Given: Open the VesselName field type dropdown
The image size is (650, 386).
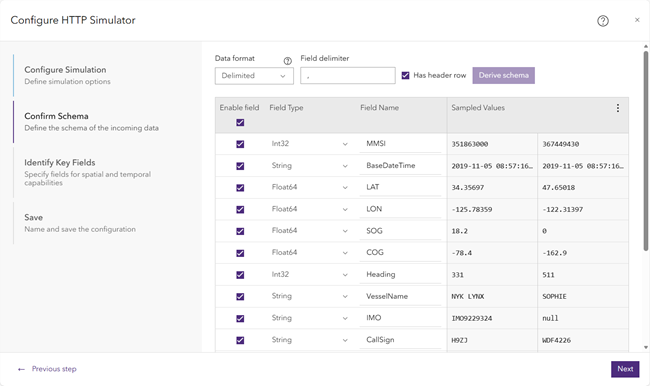Looking at the screenshot, I should pyautogui.click(x=310, y=296).
